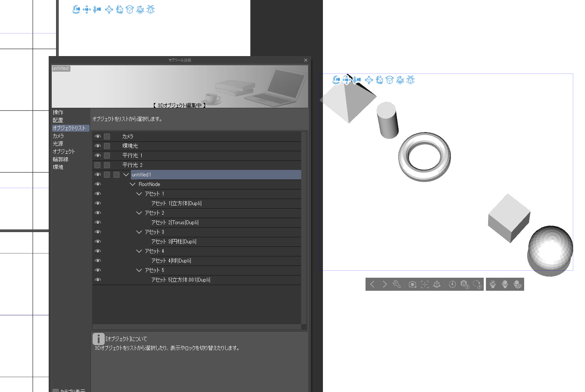Viewport: 585px width, 392px height.
Task: Enable the lock checkbox on カメラ row
Action: 107,136
